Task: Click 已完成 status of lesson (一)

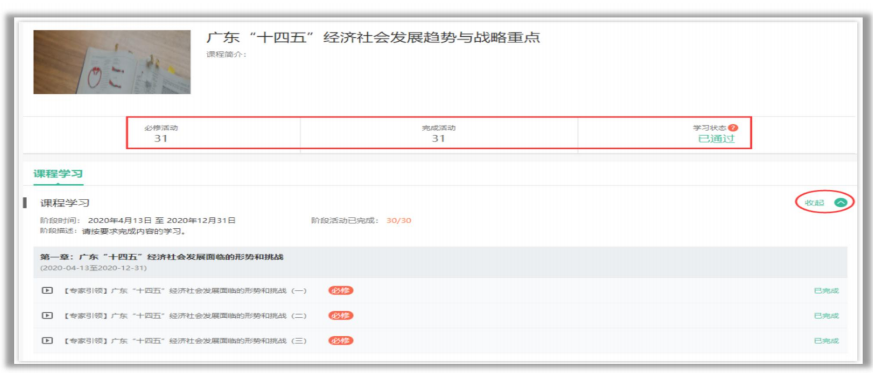Action: pyautogui.click(x=826, y=291)
